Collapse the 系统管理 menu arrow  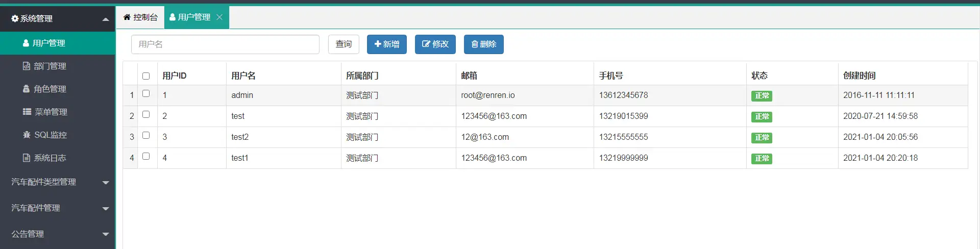tap(106, 19)
